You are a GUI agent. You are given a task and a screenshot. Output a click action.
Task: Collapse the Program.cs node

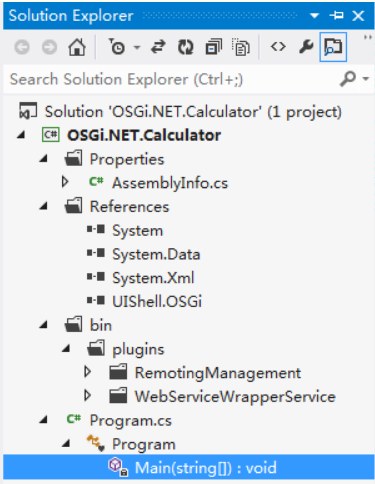click(x=44, y=420)
